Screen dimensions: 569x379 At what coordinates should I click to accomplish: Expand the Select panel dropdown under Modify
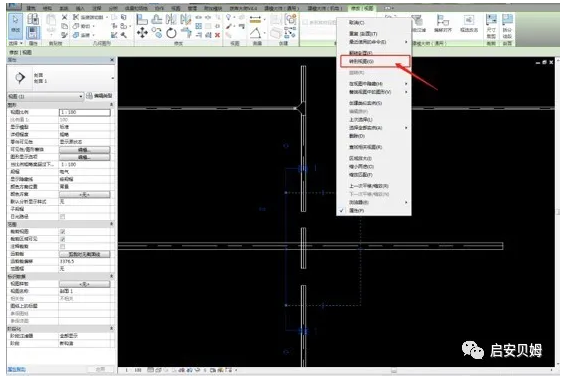15,43
